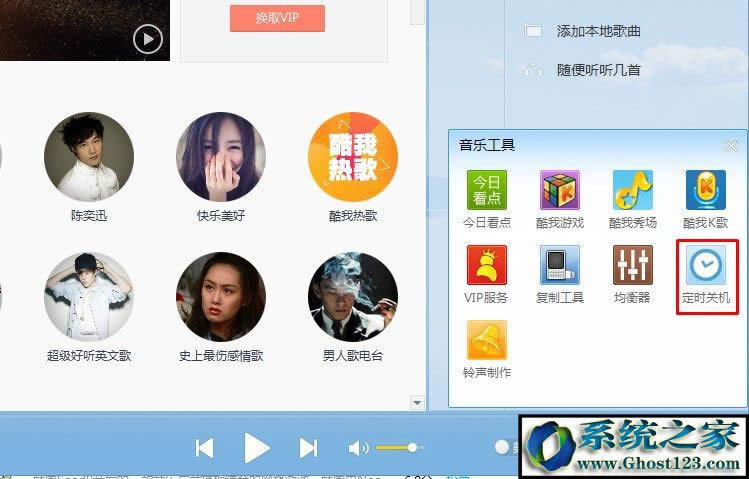Viewport: 749px width, 479px height.
Task: Open the 定时关机 clock tool
Action: [706, 265]
